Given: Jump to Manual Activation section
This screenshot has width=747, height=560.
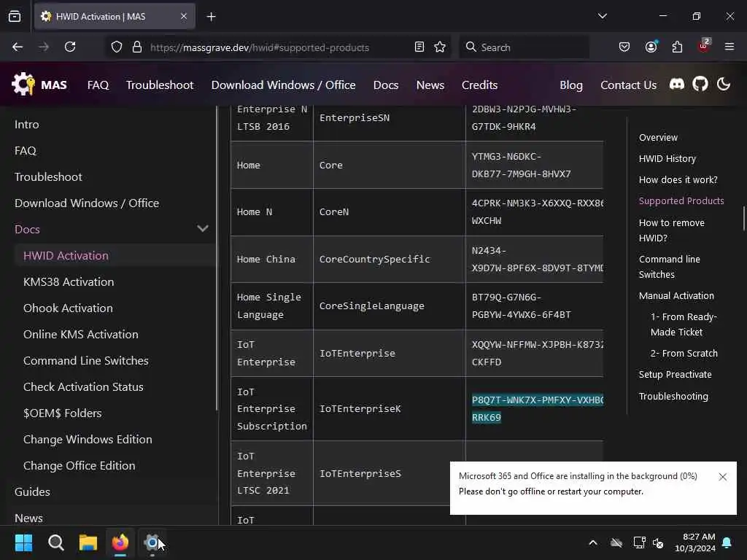Looking at the screenshot, I should pyautogui.click(x=676, y=295).
